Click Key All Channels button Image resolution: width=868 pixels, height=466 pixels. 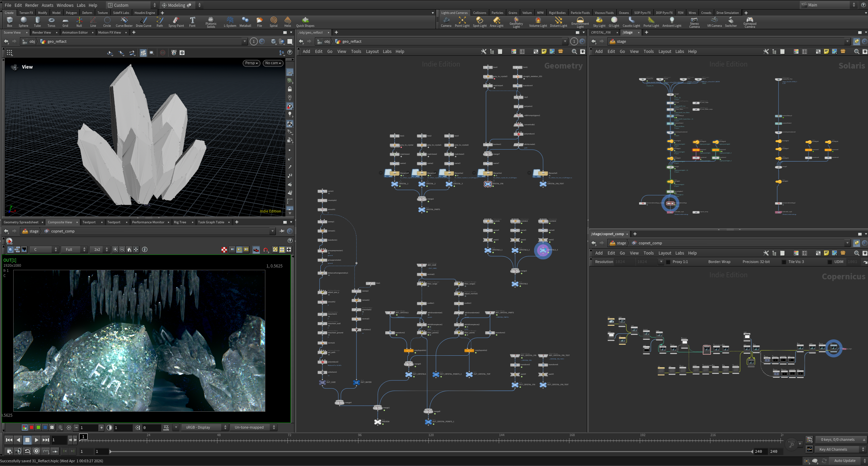coord(833,449)
